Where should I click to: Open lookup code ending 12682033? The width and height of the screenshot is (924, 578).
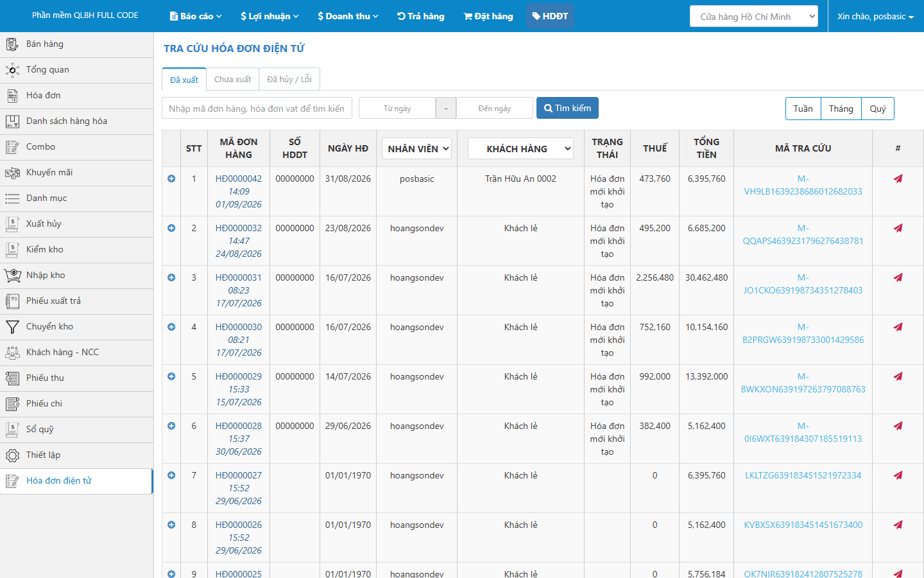[803, 185]
